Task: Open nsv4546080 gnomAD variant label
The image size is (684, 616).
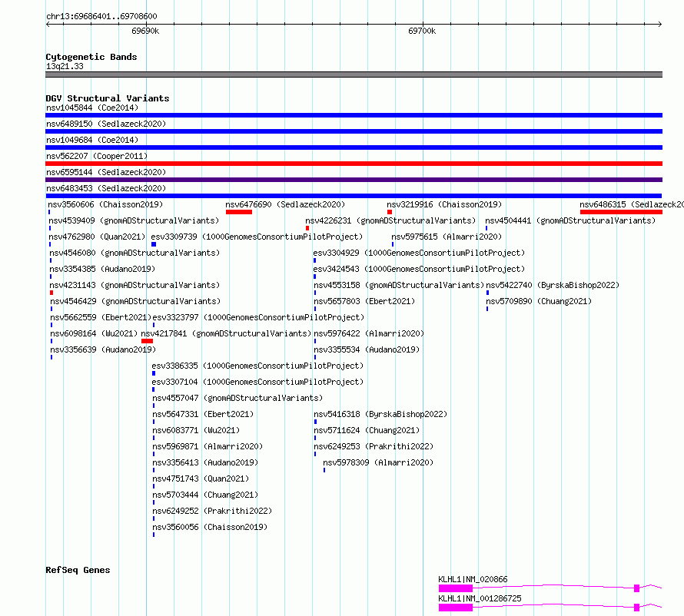Action: pos(134,253)
